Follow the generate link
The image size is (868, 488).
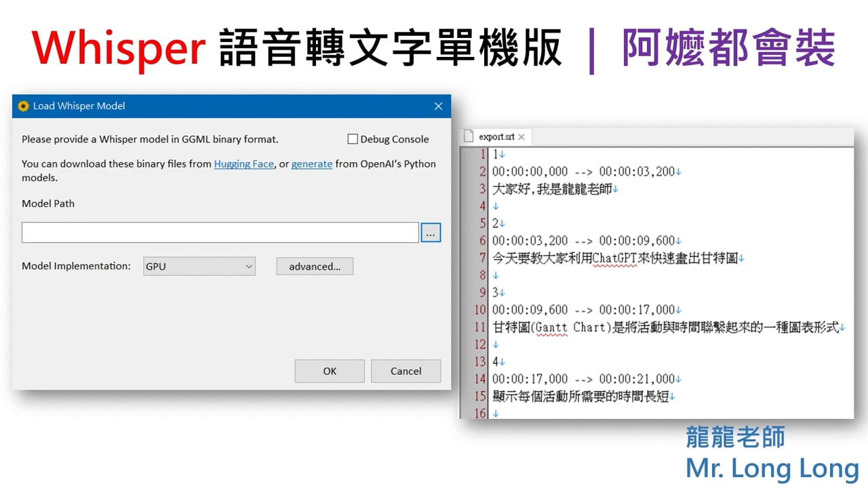coord(312,164)
